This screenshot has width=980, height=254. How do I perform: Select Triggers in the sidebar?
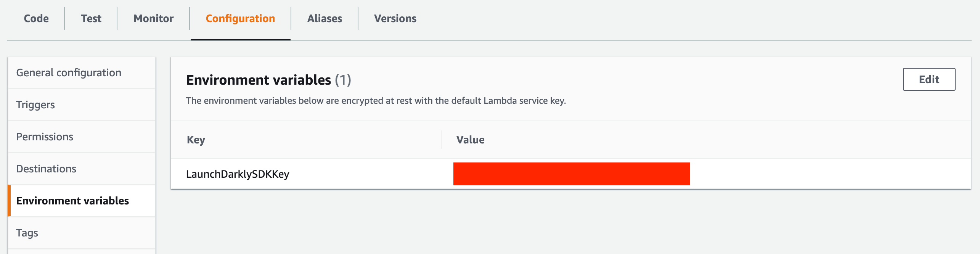35,104
